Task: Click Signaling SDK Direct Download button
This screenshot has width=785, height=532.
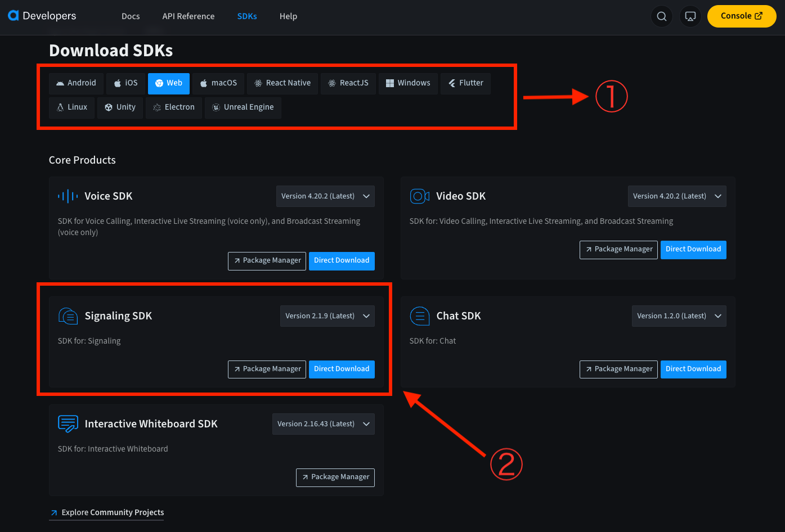Action: coord(342,369)
